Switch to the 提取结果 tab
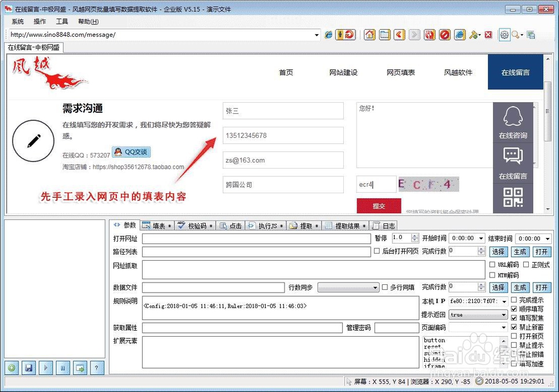This screenshot has height=392, width=559. click(345, 226)
